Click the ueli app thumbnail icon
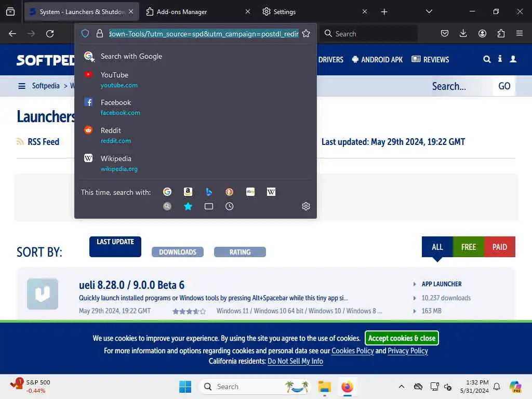The image size is (532, 399). pyautogui.click(x=43, y=294)
